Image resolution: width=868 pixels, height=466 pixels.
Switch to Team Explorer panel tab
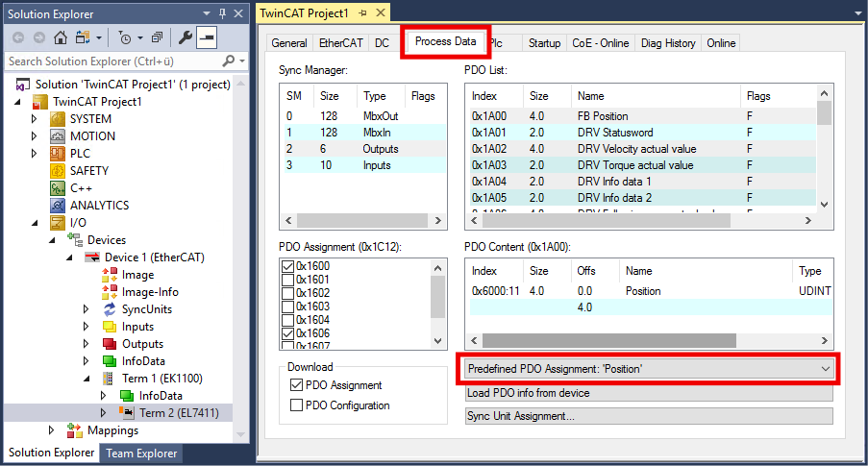(141, 454)
